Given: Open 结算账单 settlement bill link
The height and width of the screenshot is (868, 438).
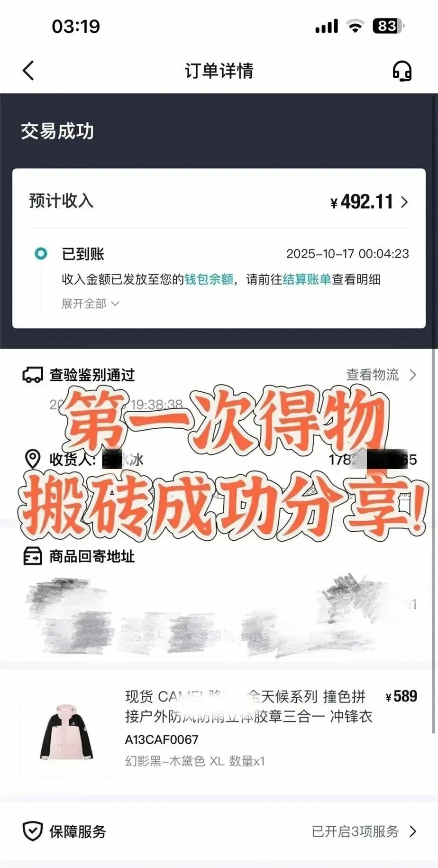Looking at the screenshot, I should (307, 279).
